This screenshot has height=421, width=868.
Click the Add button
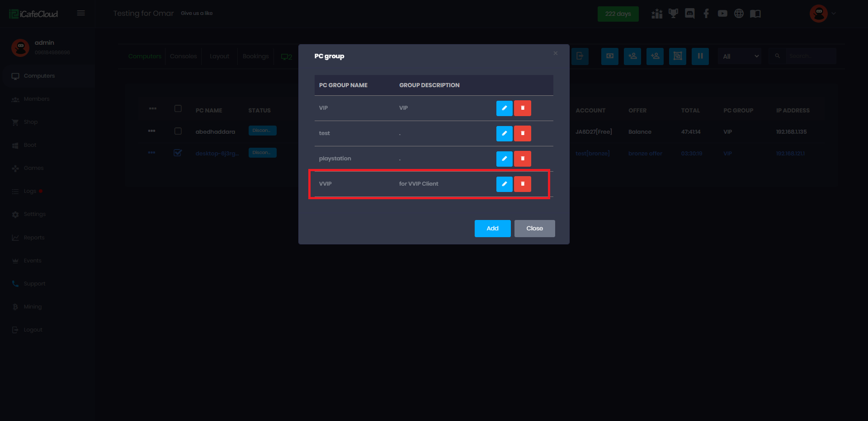tap(492, 229)
